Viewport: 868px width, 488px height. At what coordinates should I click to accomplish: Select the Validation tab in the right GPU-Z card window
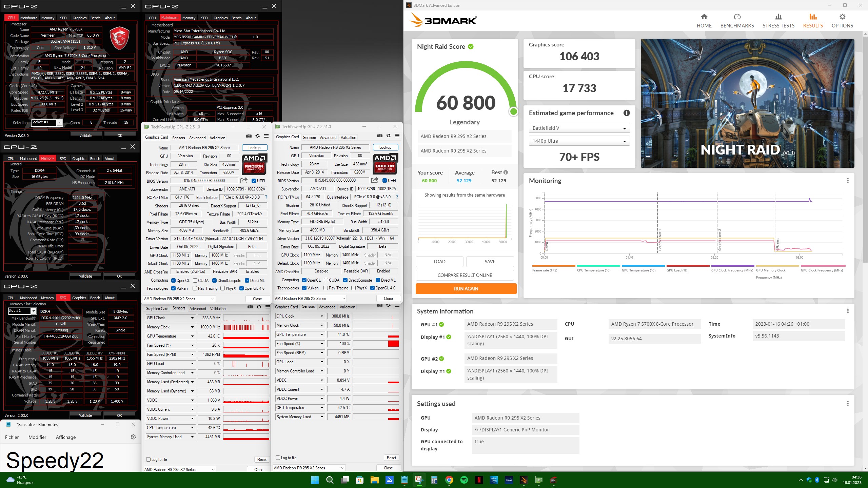348,138
